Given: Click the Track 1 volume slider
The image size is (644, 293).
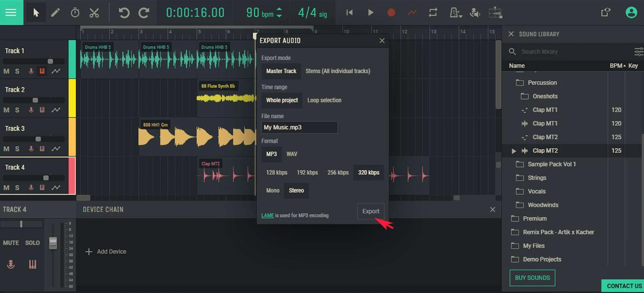Looking at the screenshot, I should coord(34,61).
